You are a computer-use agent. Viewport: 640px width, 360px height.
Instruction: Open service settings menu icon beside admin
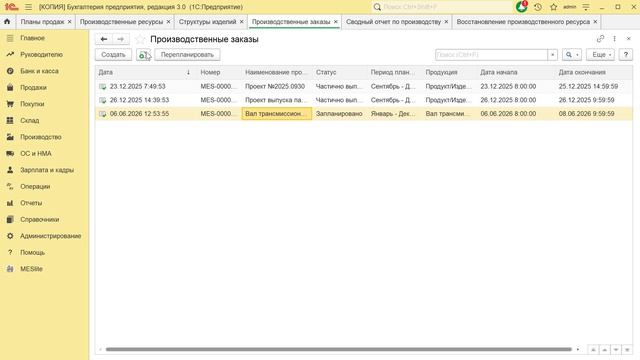tap(586, 7)
